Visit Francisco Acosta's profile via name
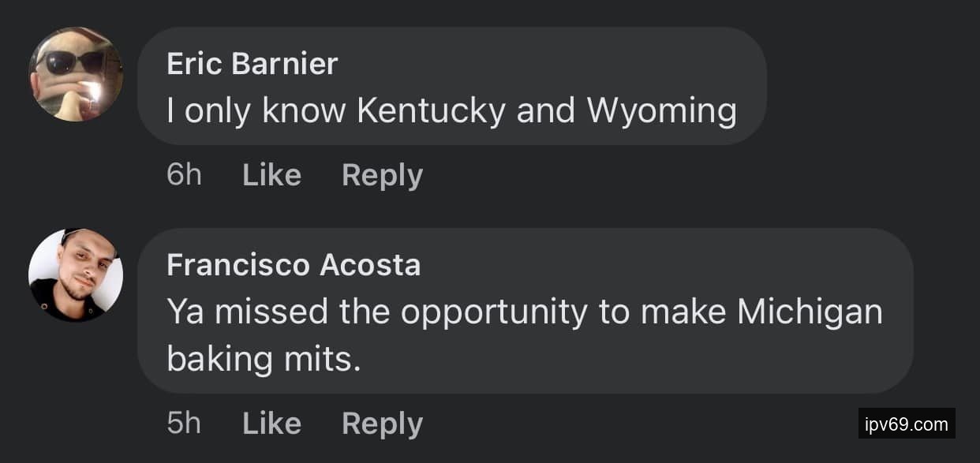 294,265
